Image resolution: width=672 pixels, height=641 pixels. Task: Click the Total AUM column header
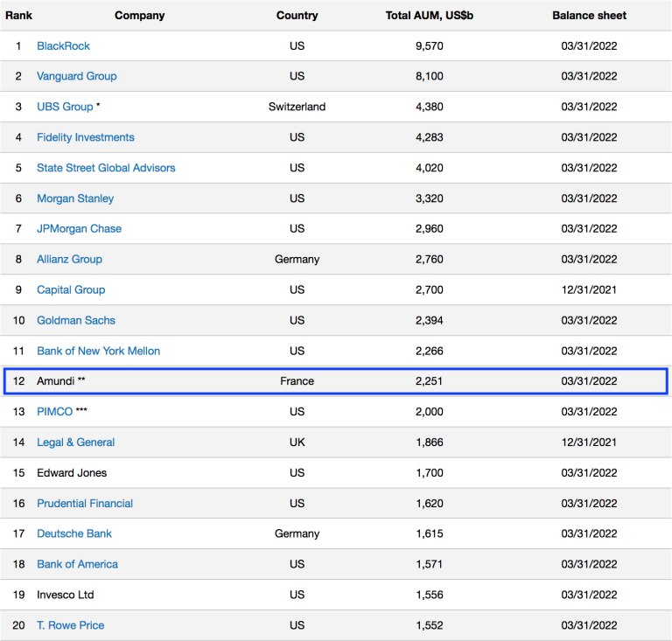coord(415,15)
